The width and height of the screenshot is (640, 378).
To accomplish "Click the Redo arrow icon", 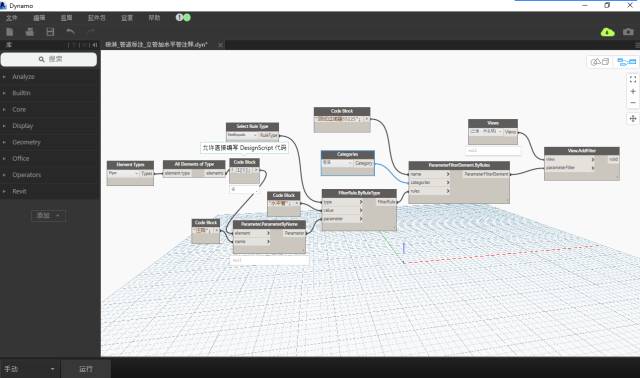I will pos(91,31).
